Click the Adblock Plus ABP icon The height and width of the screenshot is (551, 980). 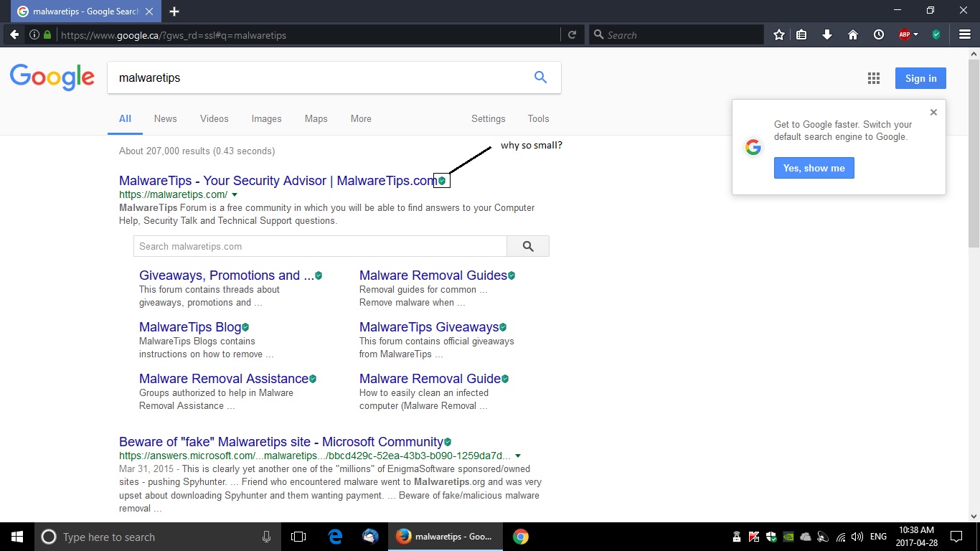(x=905, y=34)
